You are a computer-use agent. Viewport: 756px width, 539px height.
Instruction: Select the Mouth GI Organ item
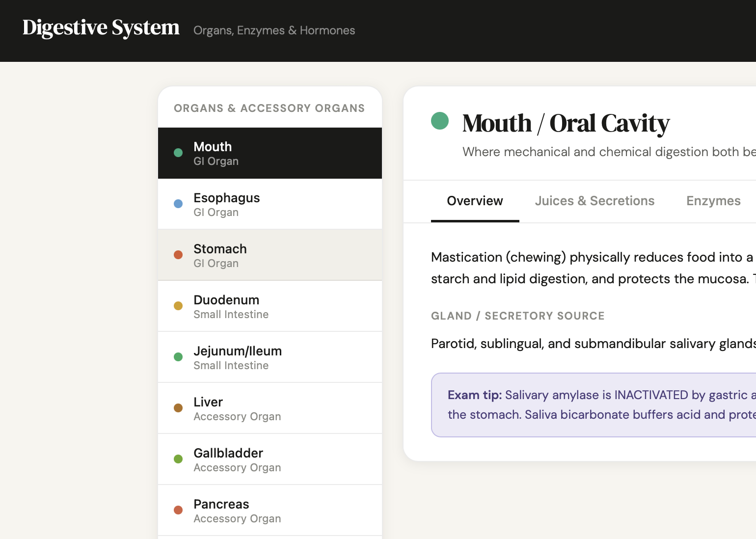coord(270,153)
